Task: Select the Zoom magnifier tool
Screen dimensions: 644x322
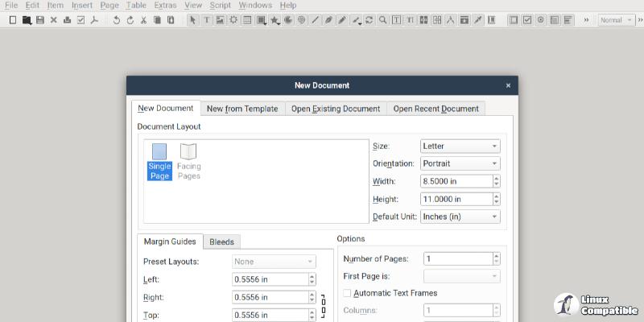Action: pyautogui.click(x=383, y=20)
